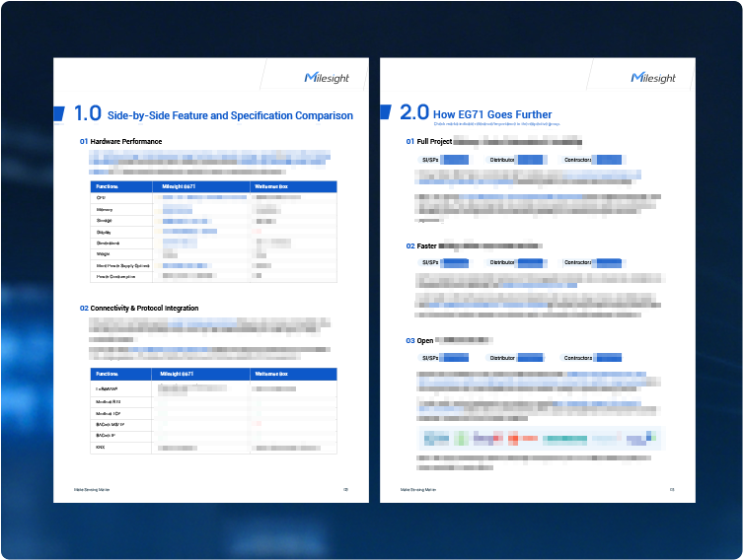Select the '1.0' section number

pos(88,113)
